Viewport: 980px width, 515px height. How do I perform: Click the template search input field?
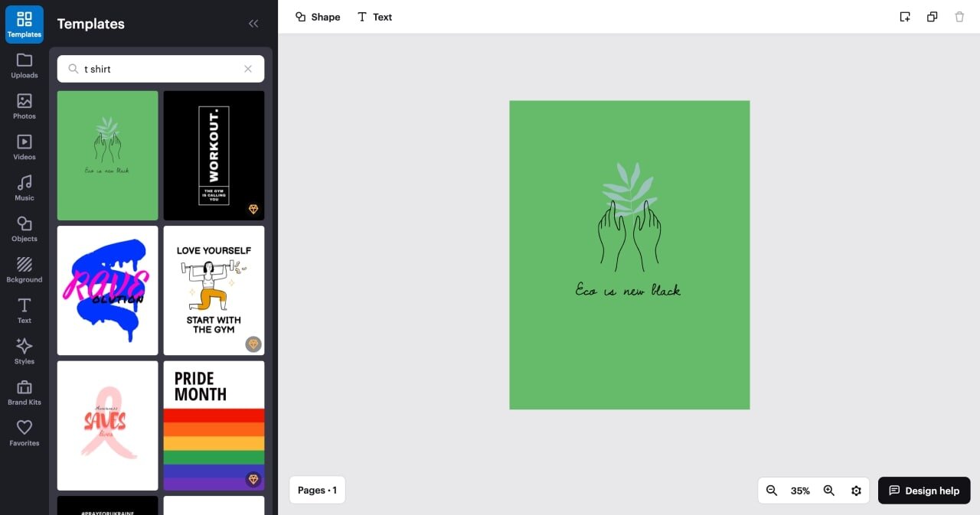pos(161,69)
